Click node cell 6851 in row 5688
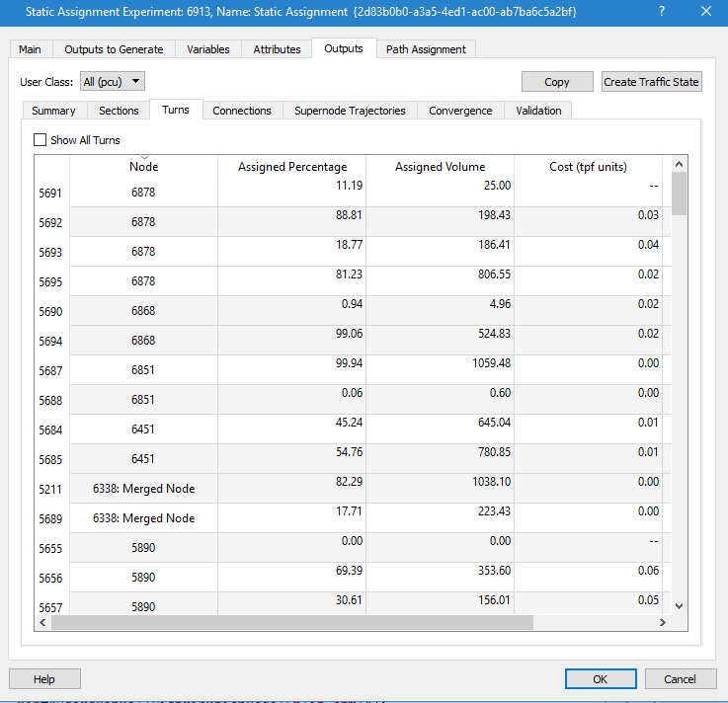The image size is (728, 703). coord(143,400)
